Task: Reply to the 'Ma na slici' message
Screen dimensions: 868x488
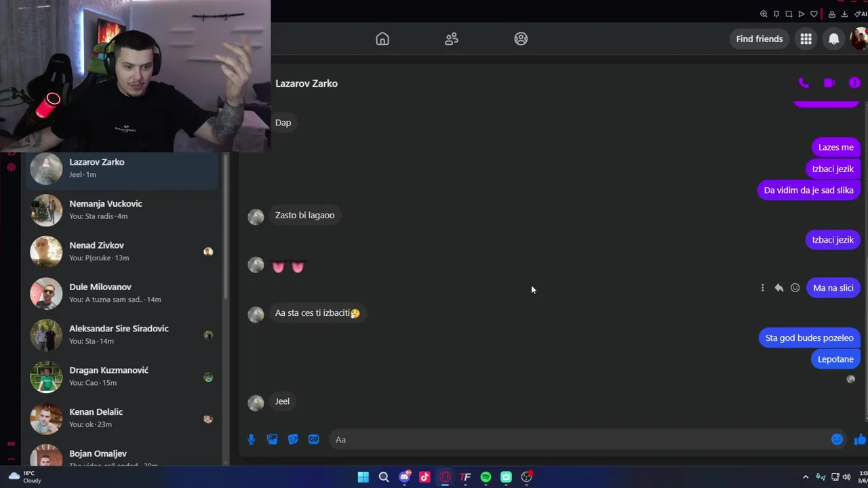Action: (778, 287)
